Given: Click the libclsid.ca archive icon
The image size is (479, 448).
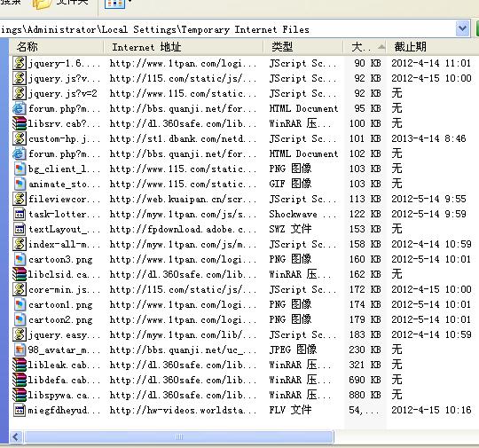Looking at the screenshot, I should tap(20, 274).
